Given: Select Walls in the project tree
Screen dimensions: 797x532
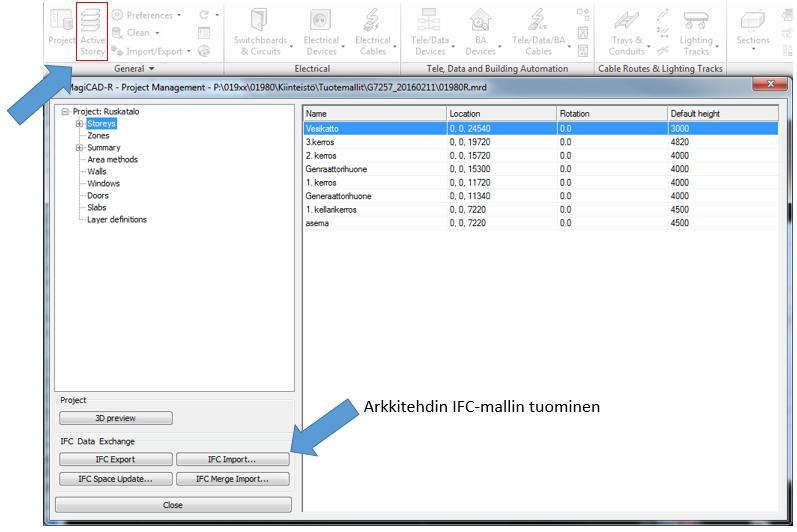Looking at the screenshot, I should (x=97, y=172).
